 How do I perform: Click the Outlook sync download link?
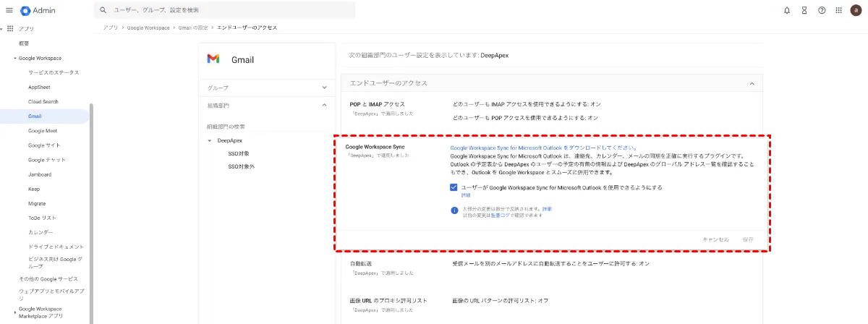tap(542, 148)
